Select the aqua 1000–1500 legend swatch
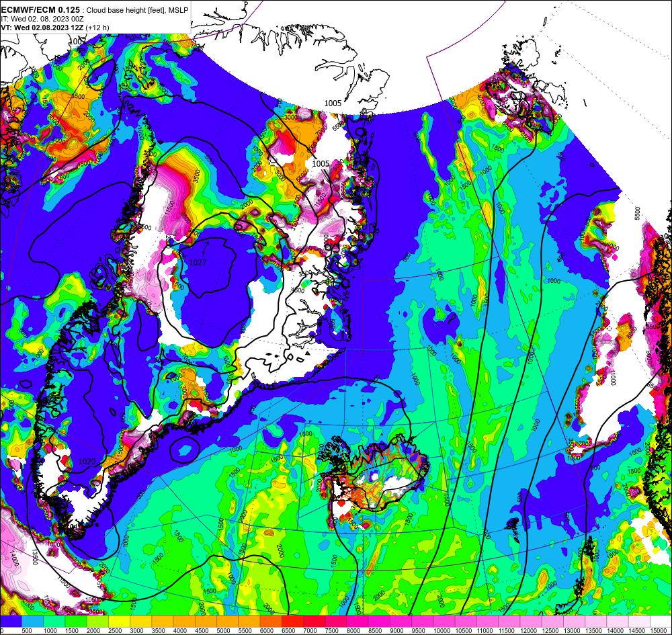 tap(54, 622)
